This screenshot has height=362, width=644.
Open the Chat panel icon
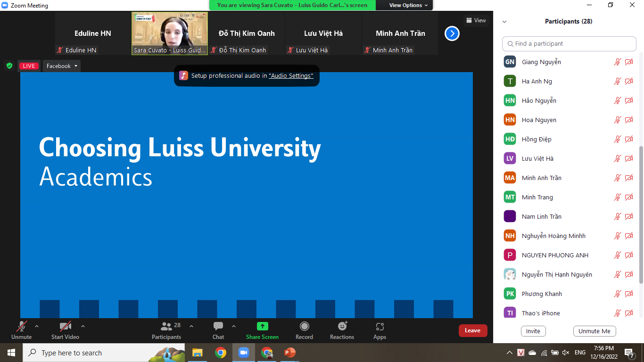(x=218, y=327)
